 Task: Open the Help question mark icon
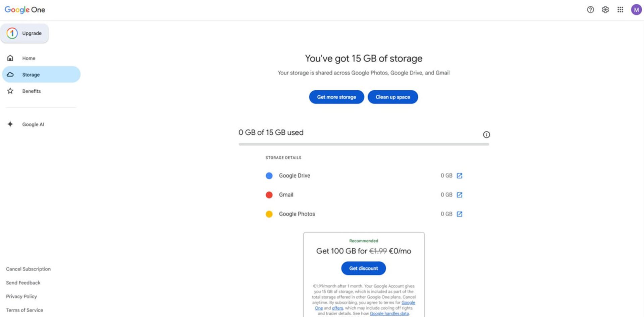click(590, 10)
